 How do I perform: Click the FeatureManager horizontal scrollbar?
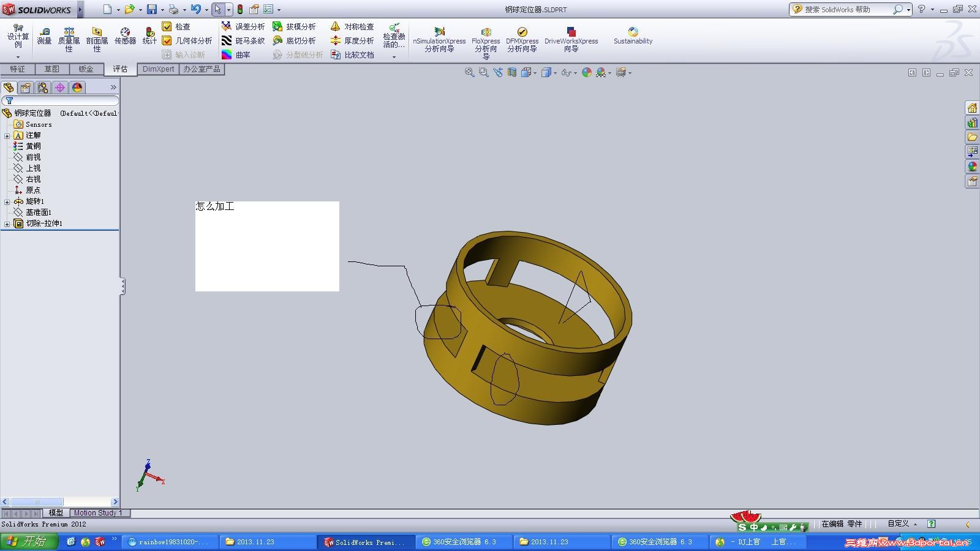coord(59,502)
